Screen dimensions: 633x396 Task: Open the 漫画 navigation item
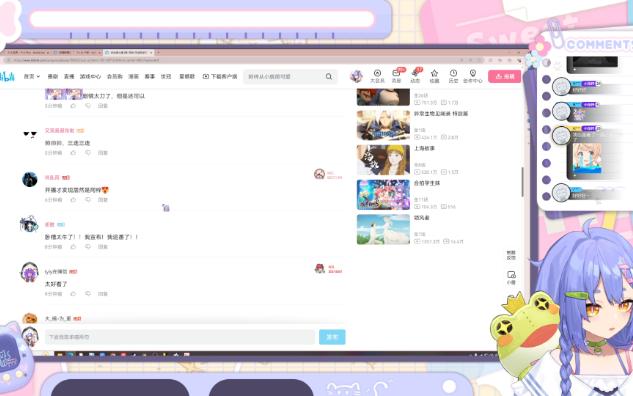(133, 76)
